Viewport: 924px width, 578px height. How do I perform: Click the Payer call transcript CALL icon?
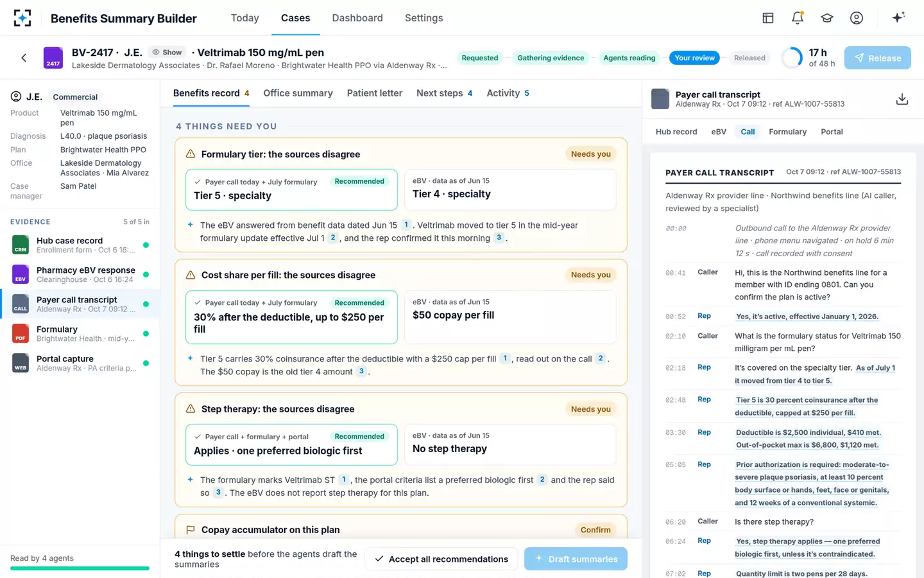click(x=21, y=304)
